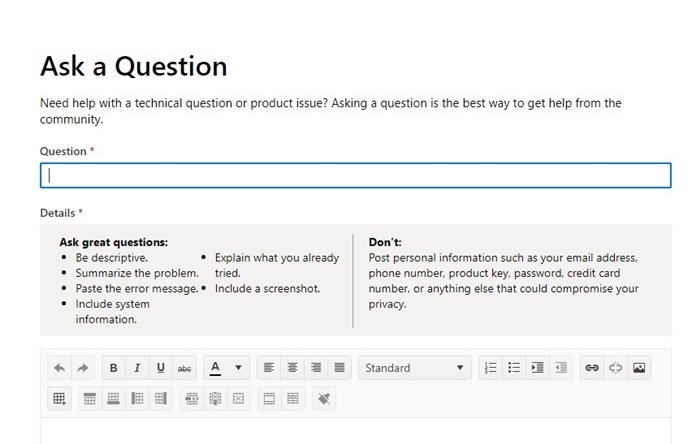700x444 pixels.
Task: Click the undo arrow in the editor toolbar
Action: (x=59, y=368)
